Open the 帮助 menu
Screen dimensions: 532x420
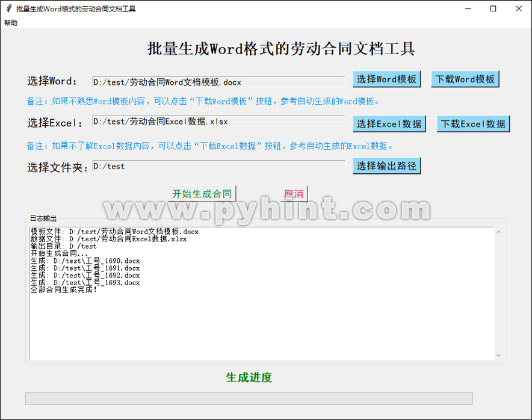pos(11,23)
